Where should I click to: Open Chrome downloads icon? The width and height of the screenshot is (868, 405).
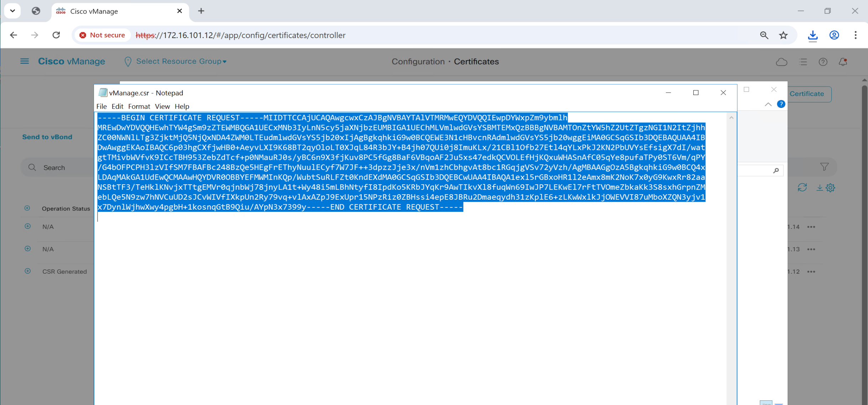(x=812, y=35)
